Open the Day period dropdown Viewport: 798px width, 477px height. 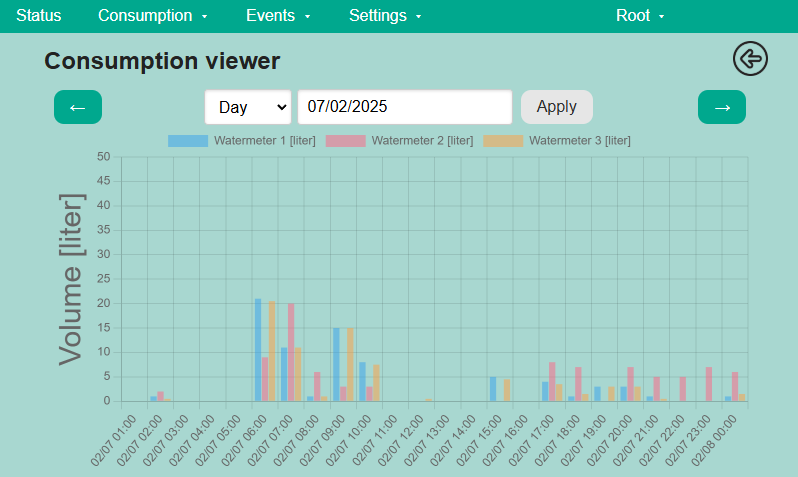point(248,107)
